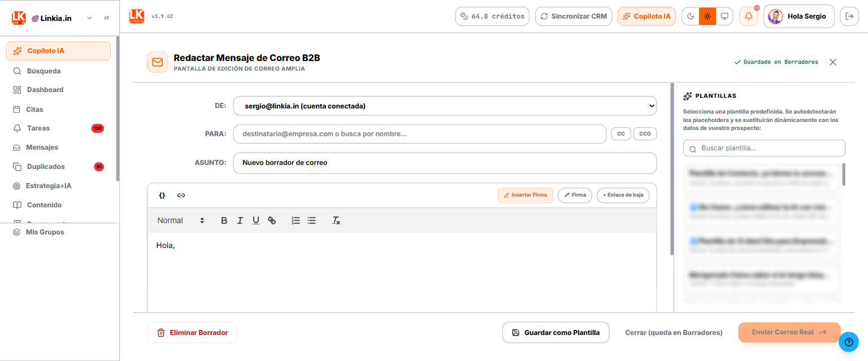Image resolution: width=868 pixels, height=361 pixels.
Task: Click the sidebar scrollbar
Action: click(x=118, y=108)
